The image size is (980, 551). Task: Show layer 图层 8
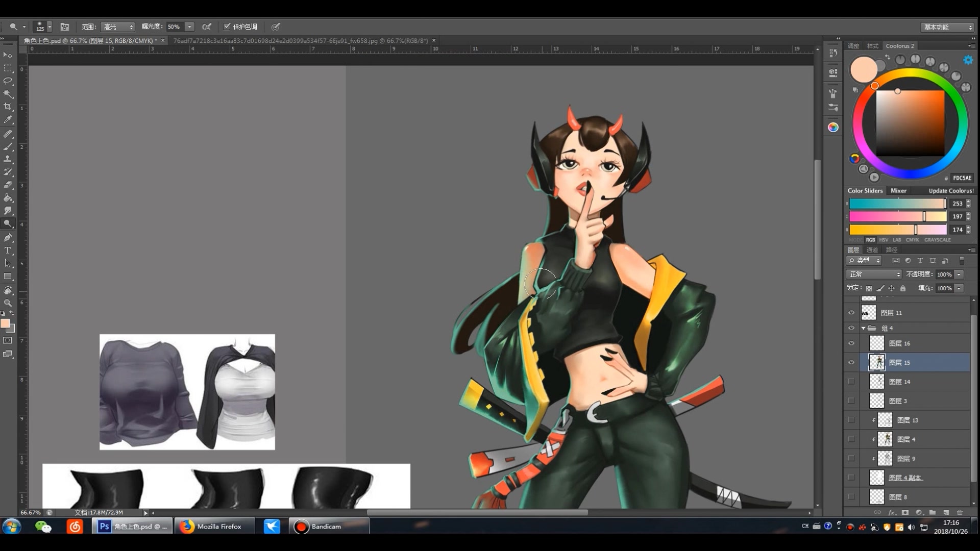tap(851, 497)
